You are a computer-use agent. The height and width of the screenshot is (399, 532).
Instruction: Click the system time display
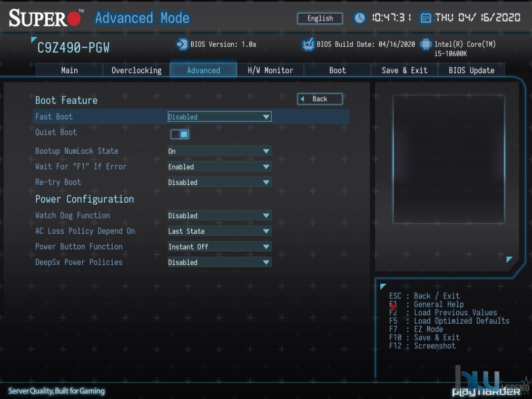[391, 17]
